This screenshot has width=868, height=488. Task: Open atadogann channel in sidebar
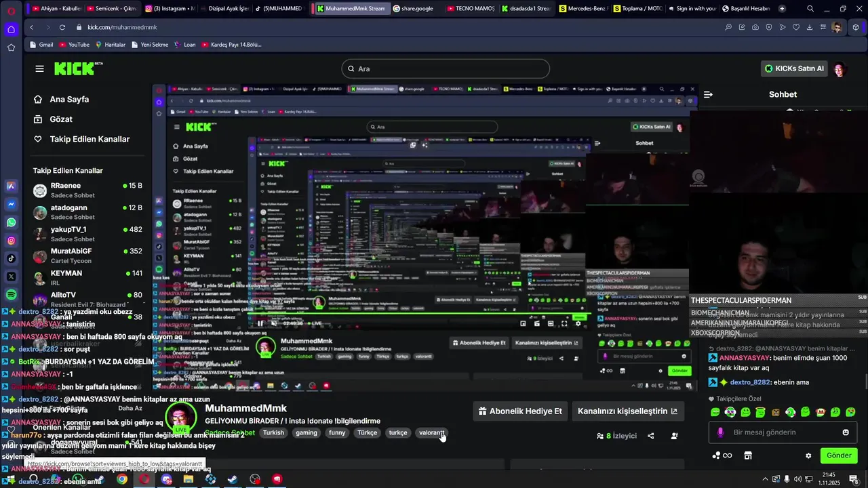point(87,212)
